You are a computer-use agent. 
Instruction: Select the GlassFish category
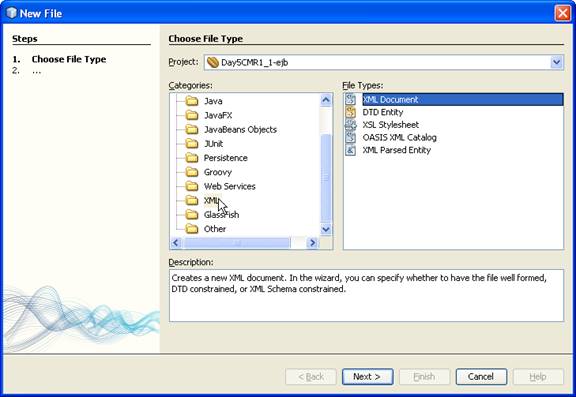tap(222, 215)
